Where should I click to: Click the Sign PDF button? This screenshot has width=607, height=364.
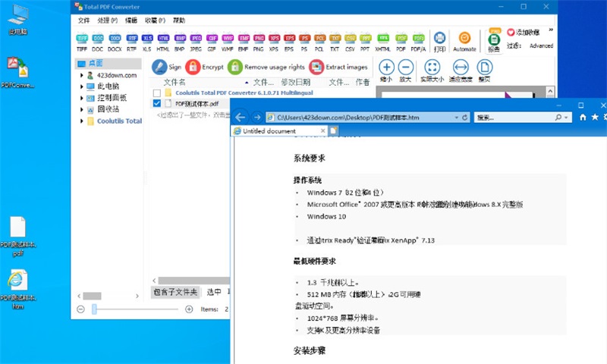[x=166, y=67]
